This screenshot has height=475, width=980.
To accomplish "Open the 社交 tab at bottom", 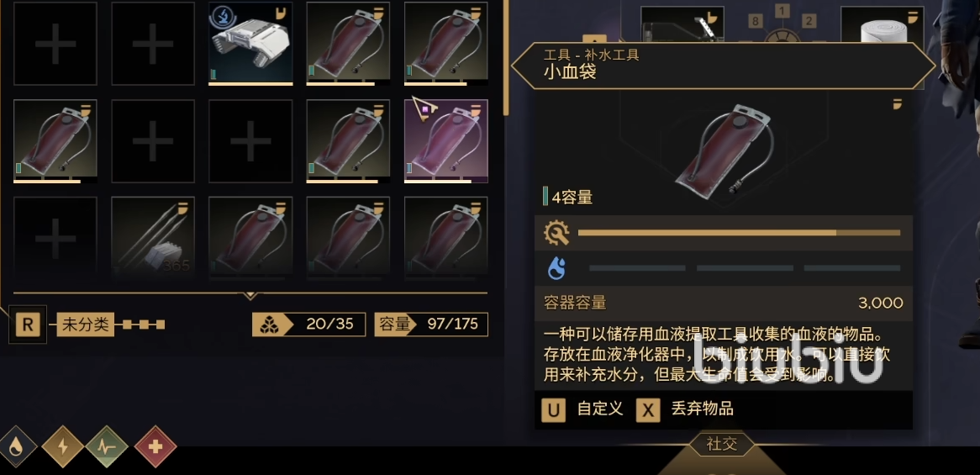I will (x=722, y=445).
